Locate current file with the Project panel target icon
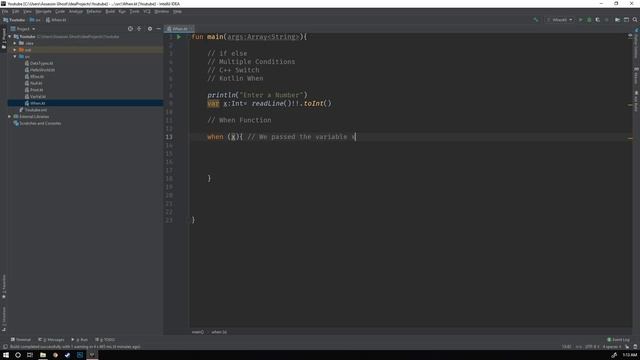This screenshot has width=640, height=360. (x=130, y=29)
